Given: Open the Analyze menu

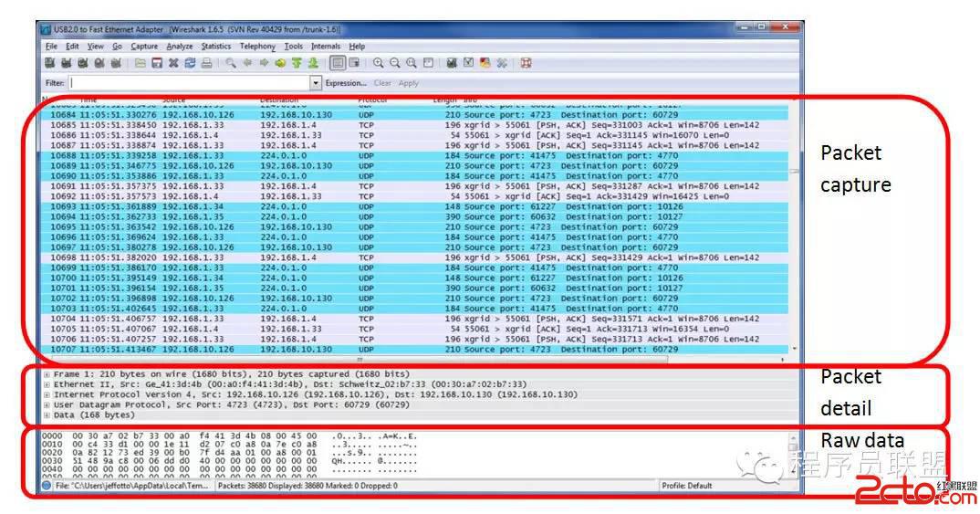Looking at the screenshot, I should [x=180, y=47].
